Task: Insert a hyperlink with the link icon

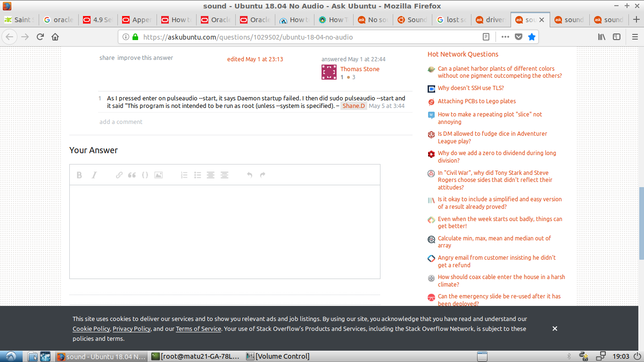Action: 119,175
